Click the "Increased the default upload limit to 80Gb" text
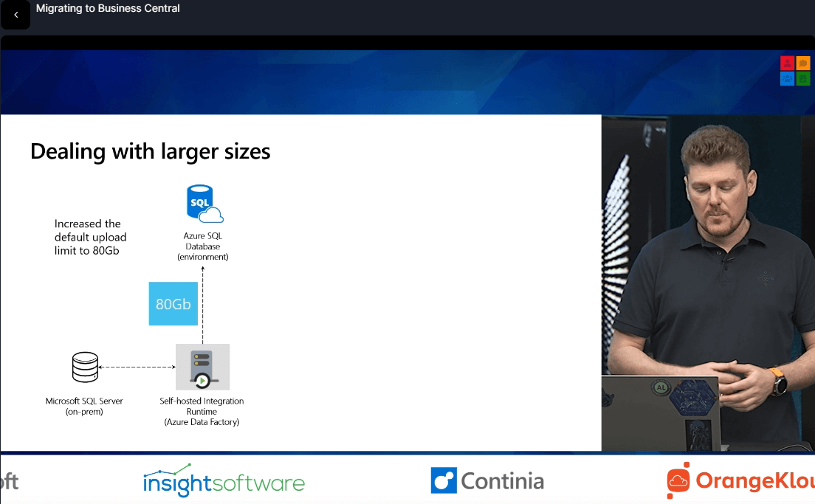This screenshot has height=504, width=815. [x=91, y=237]
